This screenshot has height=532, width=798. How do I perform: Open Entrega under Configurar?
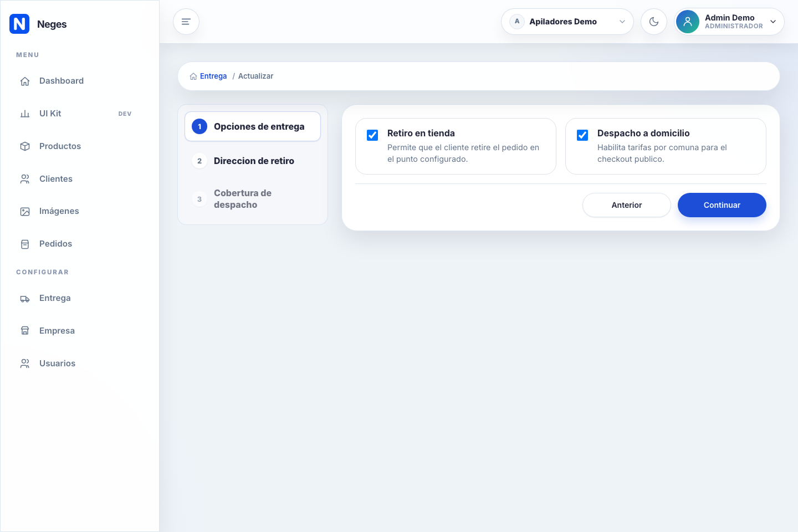click(x=80, y=298)
